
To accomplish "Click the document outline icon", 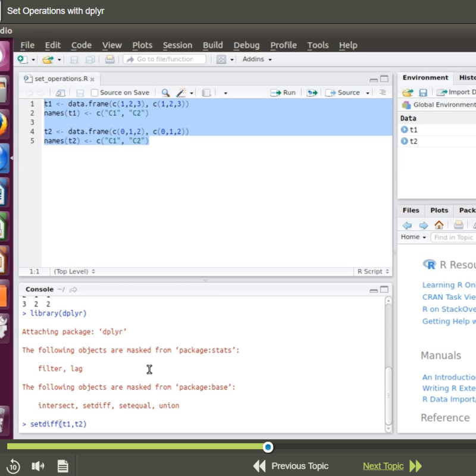I will tap(383, 92).
